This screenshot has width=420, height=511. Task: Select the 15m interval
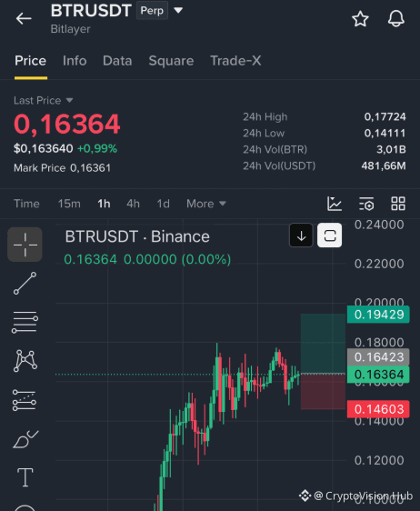click(69, 204)
